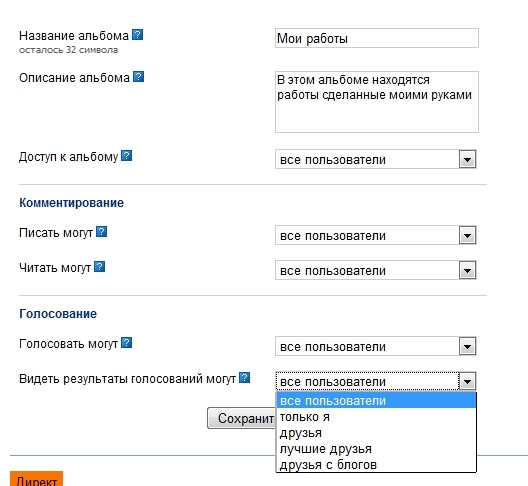The width and height of the screenshot is (528, 486).
Task: Focus the album name field 'Мои работы'
Action: click(x=377, y=38)
